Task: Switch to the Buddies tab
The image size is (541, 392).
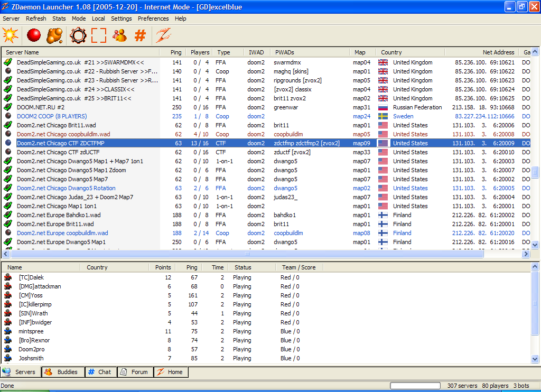Action: pos(63,372)
